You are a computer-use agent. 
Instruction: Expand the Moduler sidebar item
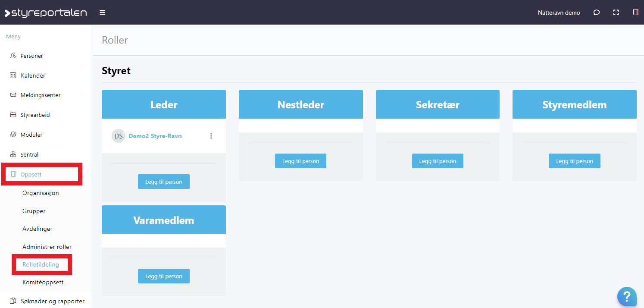point(31,135)
